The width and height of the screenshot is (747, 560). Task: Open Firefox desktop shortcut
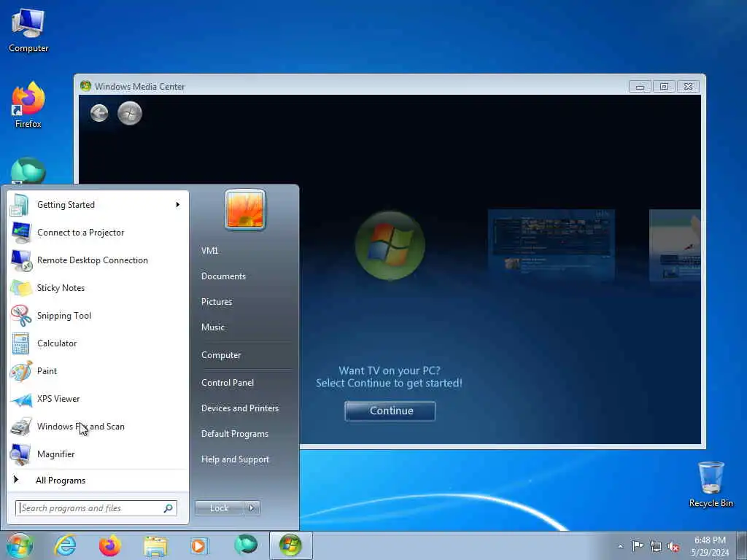click(x=28, y=105)
